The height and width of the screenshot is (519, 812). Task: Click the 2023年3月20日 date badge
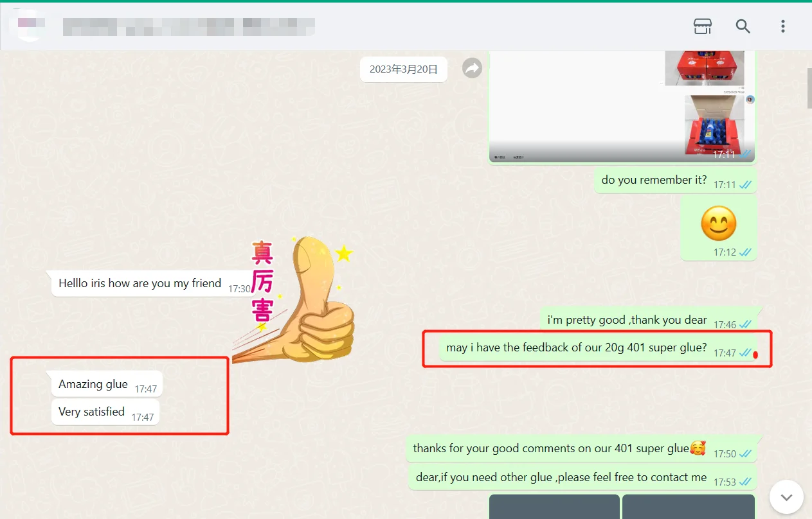[404, 69]
